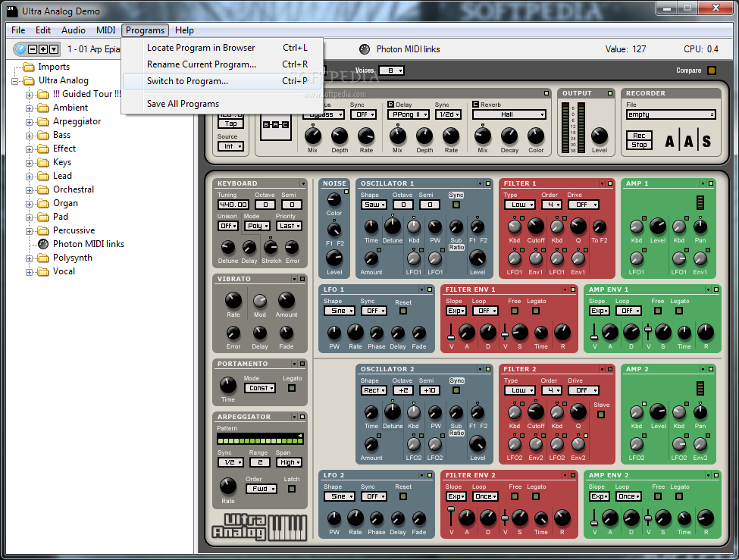Click the Arpeggiator pattern step display

pos(260,440)
